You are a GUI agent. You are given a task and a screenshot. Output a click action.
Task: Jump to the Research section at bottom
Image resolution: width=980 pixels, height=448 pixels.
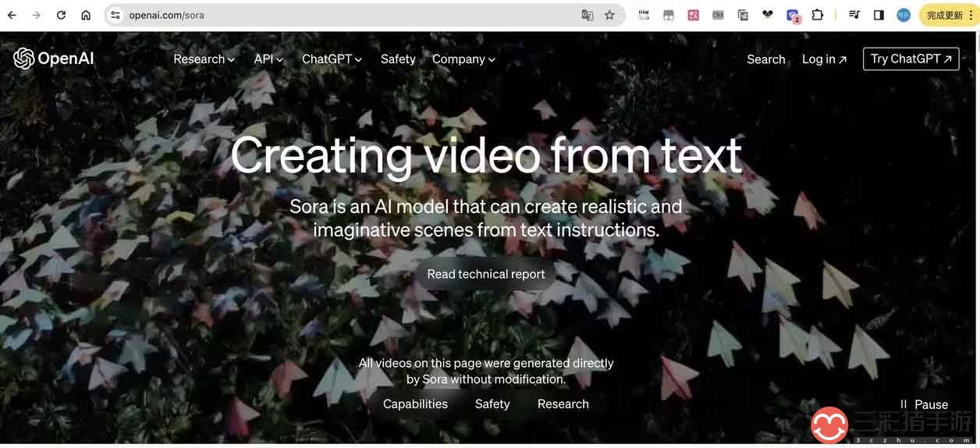[563, 404]
